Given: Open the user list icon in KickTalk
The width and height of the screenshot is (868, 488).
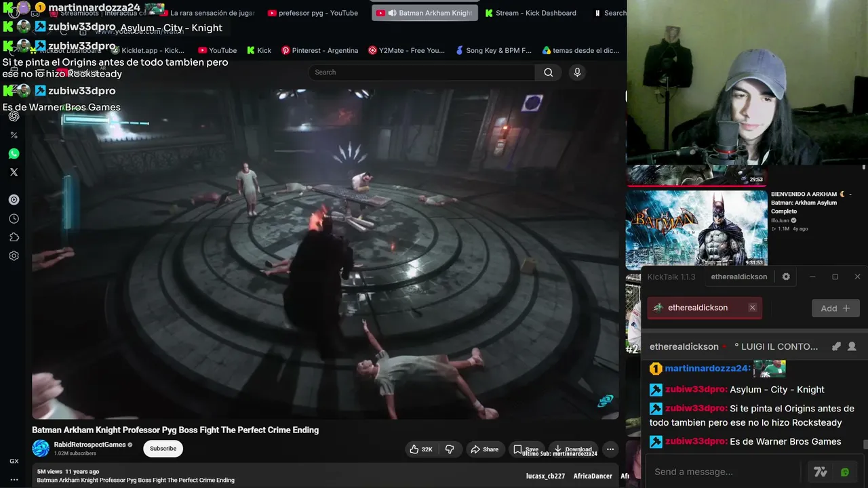Looking at the screenshot, I should pos(852,346).
